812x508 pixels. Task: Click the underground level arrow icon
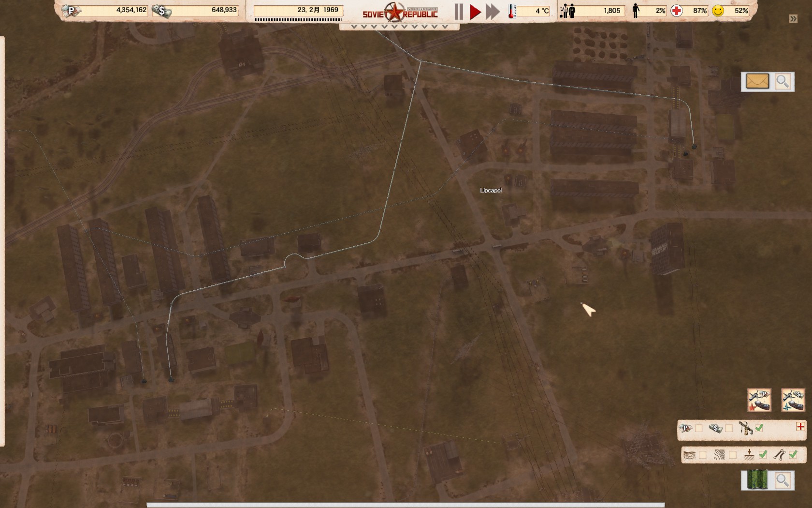[x=749, y=454]
